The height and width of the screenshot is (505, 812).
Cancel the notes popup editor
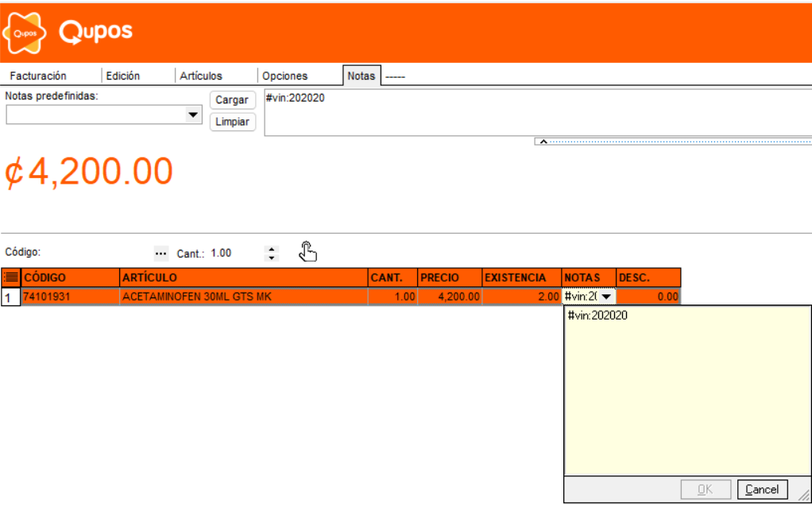tap(762, 489)
